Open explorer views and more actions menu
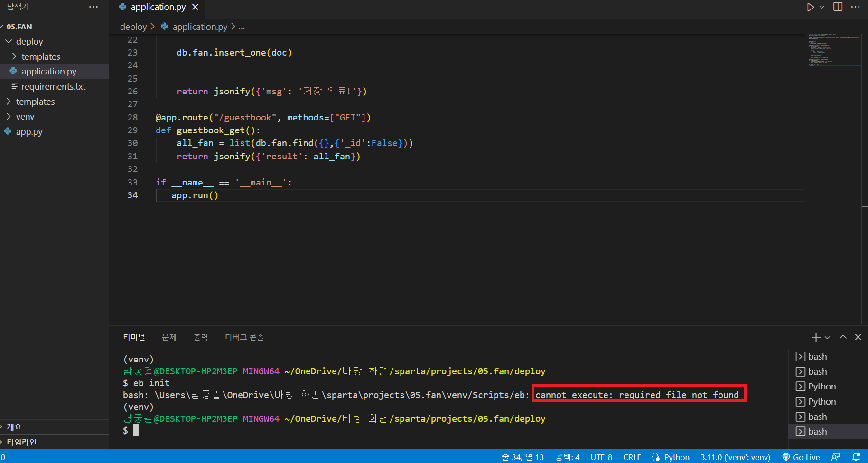This screenshot has width=868, height=463. tap(93, 7)
